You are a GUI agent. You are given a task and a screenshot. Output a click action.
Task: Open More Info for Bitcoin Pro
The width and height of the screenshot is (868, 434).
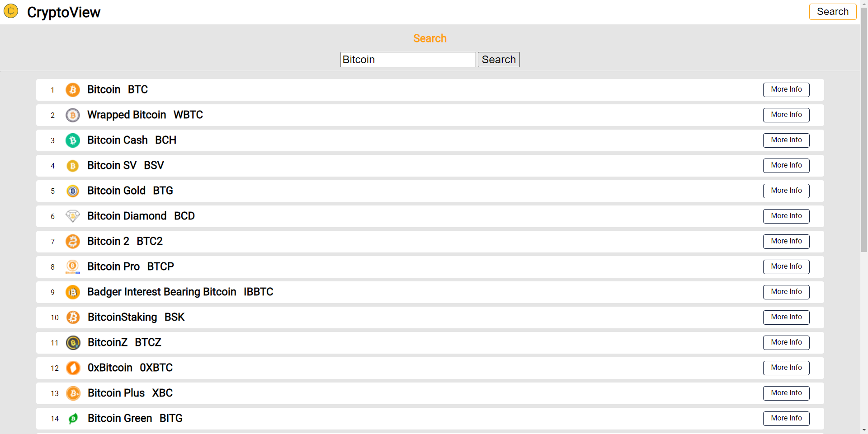coord(786,266)
